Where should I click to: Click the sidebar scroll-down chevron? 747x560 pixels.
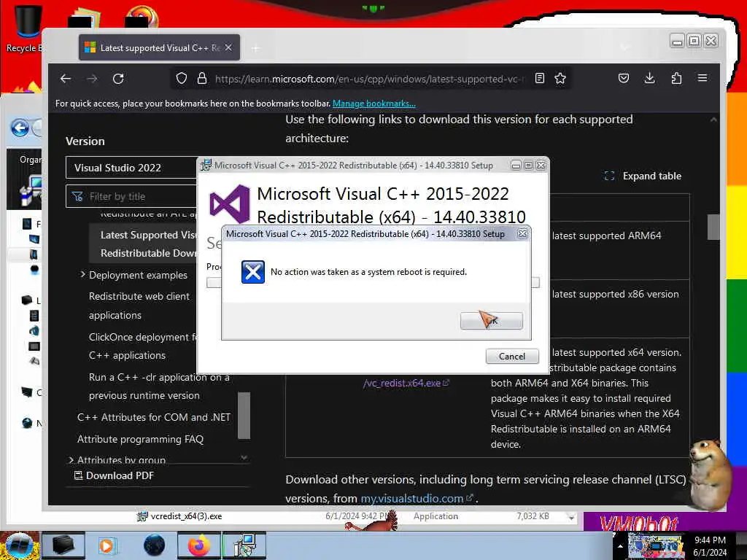coord(244,458)
